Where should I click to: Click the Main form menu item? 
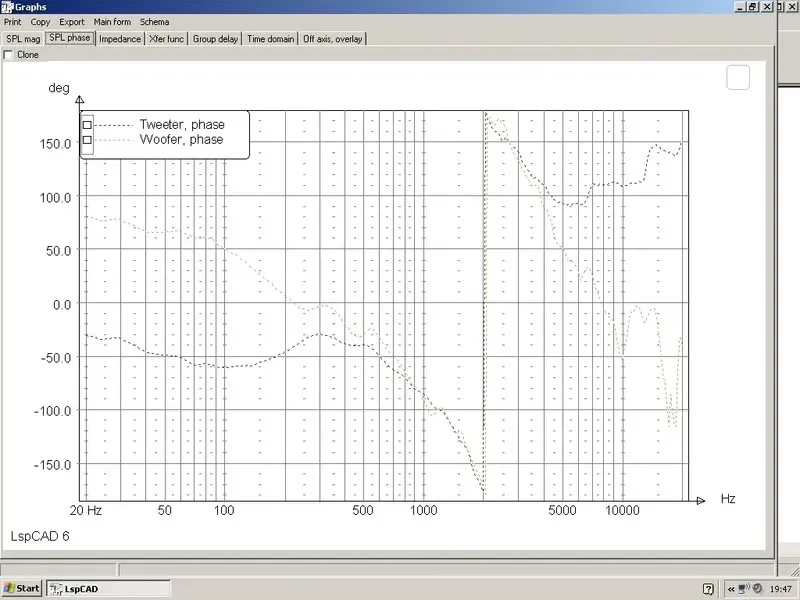click(112, 22)
